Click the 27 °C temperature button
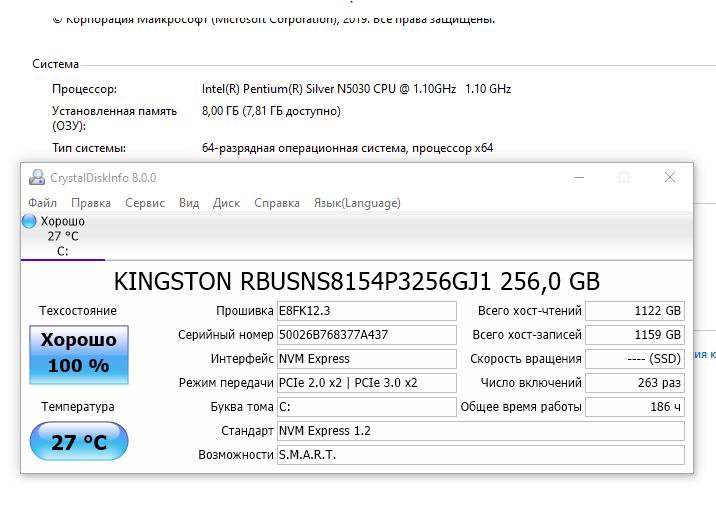The image size is (716, 518). [x=78, y=442]
